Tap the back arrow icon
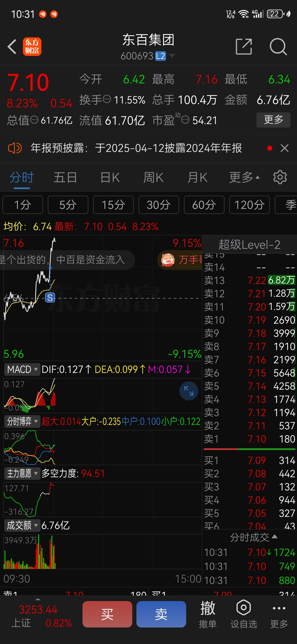 point(12,47)
